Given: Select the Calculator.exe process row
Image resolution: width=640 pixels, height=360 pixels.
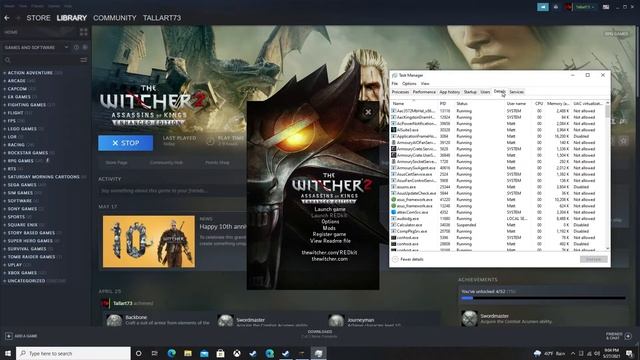Looking at the screenshot, I should coord(498,225).
